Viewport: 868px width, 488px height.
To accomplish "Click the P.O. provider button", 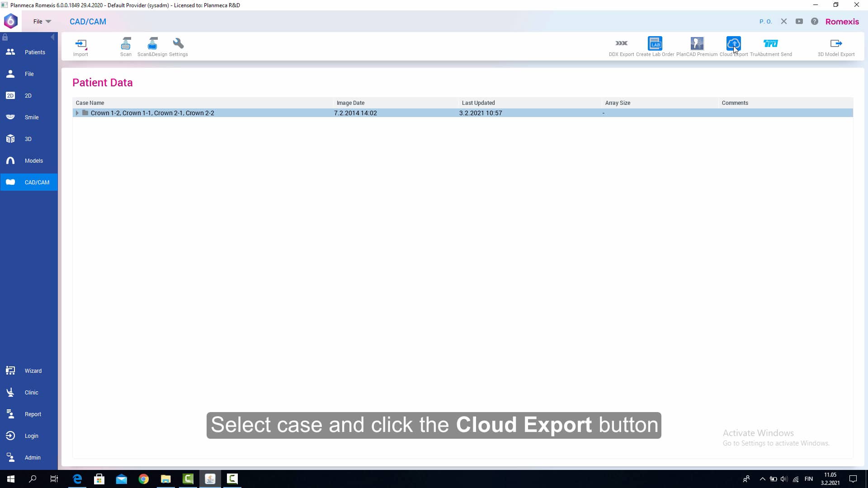I will (766, 21).
